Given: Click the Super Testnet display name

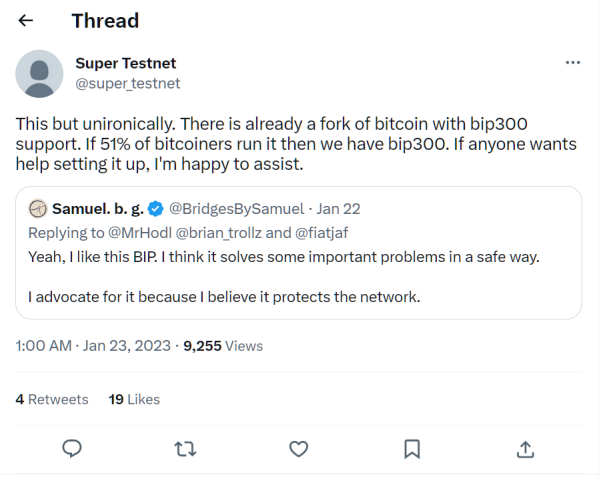Looking at the screenshot, I should 124,63.
